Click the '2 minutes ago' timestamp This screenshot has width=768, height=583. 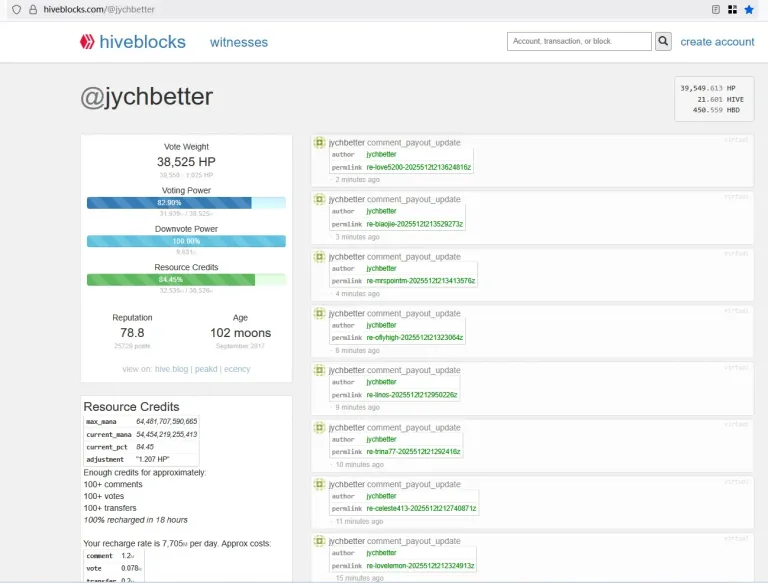click(x=358, y=180)
